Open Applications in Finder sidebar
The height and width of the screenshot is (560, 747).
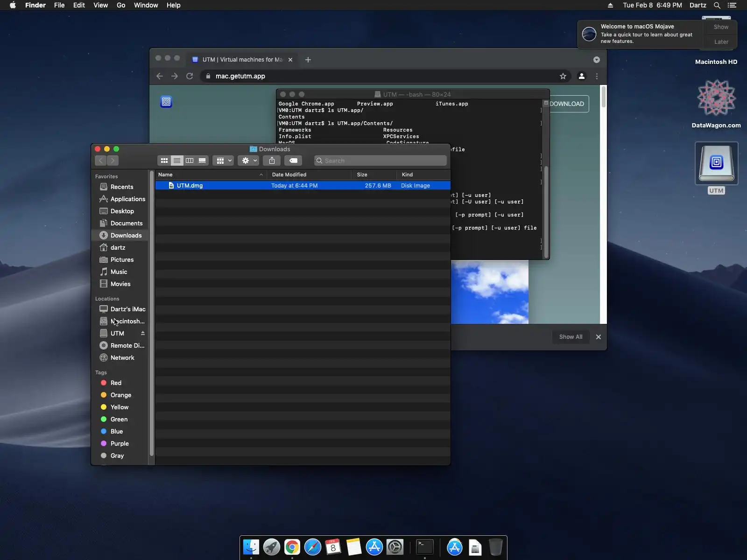click(x=120, y=199)
